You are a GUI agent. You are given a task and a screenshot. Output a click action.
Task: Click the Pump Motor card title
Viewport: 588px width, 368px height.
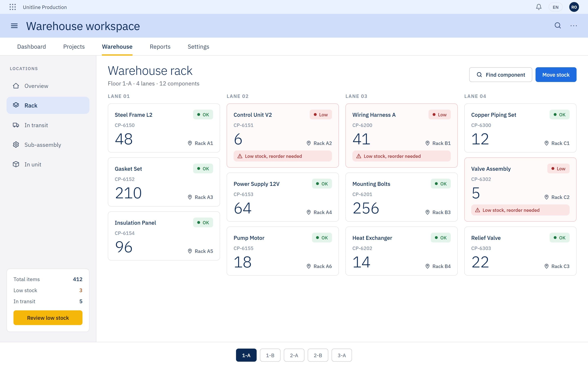[249, 238]
